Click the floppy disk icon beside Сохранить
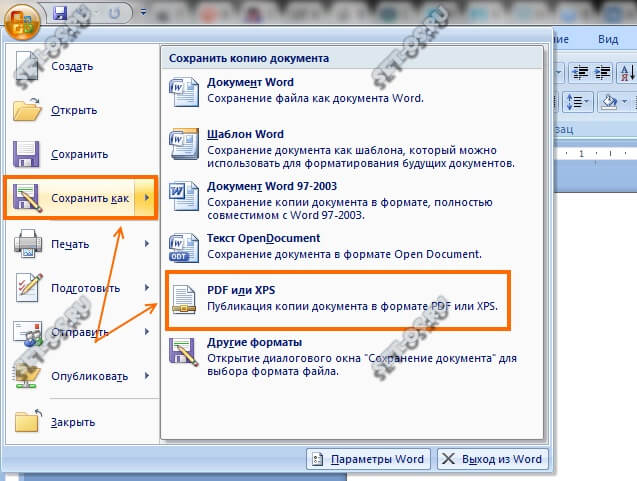The width and height of the screenshot is (637, 481). click(26, 154)
